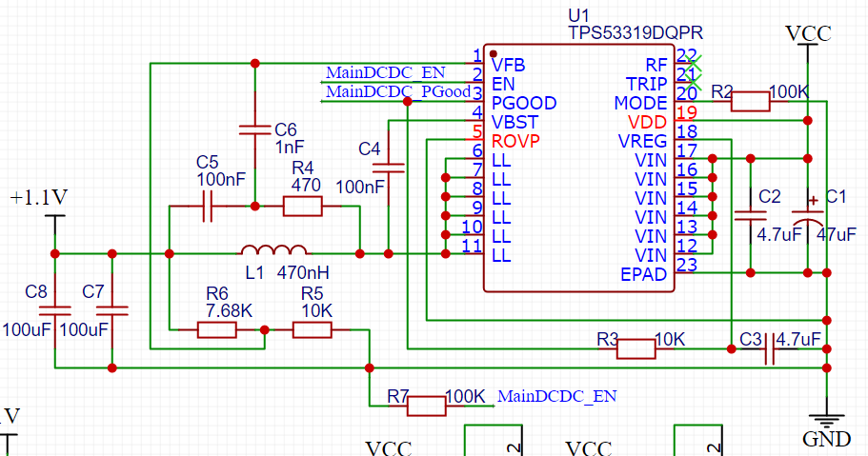The image size is (868, 456).
Task: Click the pin-1 dot marker inside U1
Action: (494, 54)
